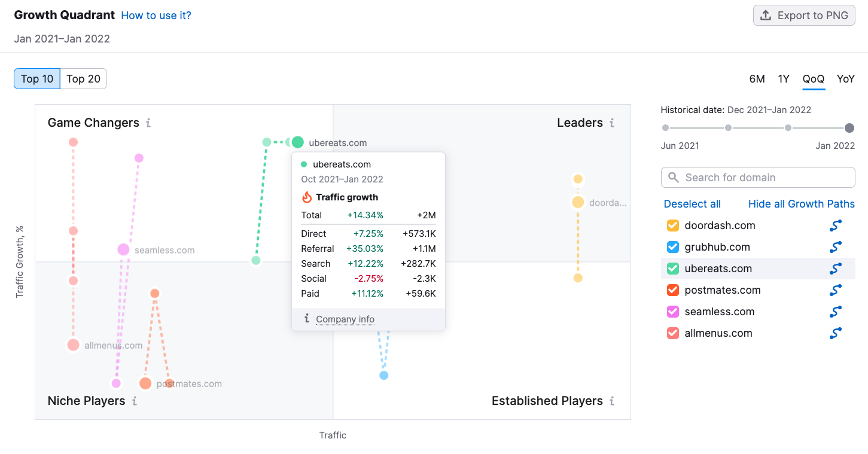
Task: Click the seamless.com large bubble
Action: pyautogui.click(x=123, y=249)
